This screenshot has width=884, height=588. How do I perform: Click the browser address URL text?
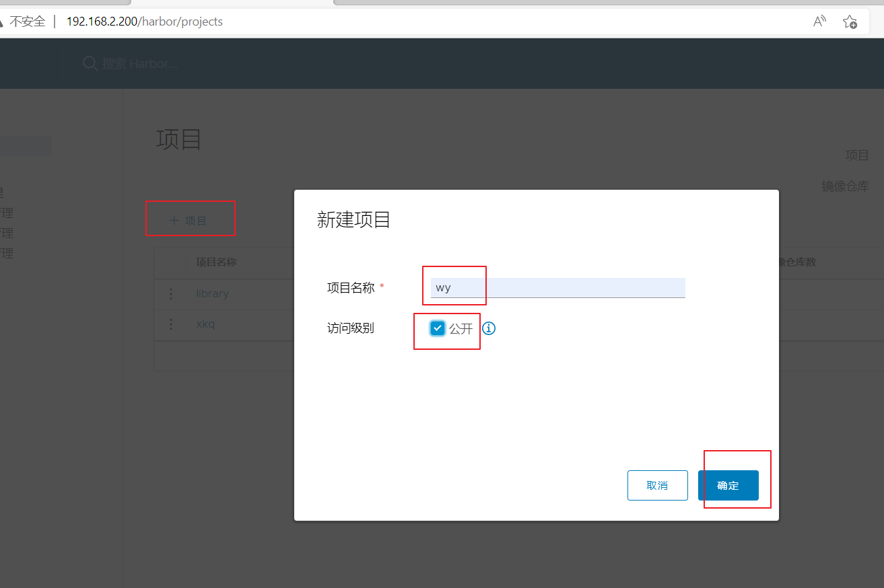coord(145,22)
